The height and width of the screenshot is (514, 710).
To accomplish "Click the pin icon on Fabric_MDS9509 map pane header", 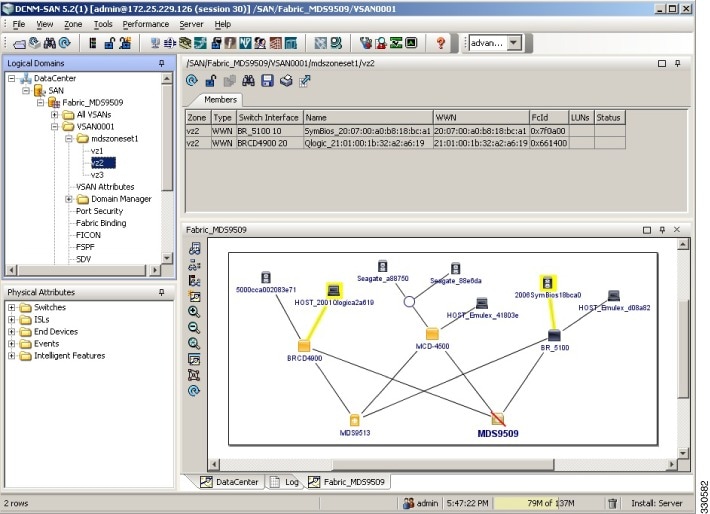I will 662,230.
